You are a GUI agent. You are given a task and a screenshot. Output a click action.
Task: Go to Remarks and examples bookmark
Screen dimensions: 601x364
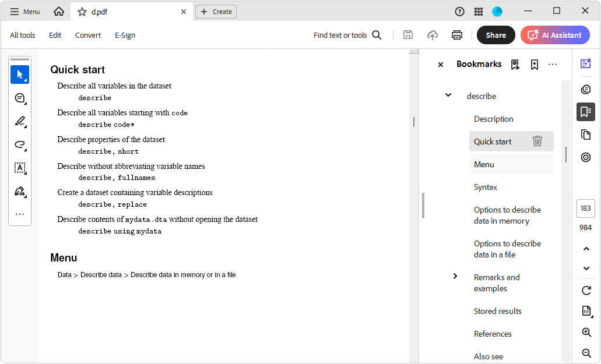tap(497, 283)
